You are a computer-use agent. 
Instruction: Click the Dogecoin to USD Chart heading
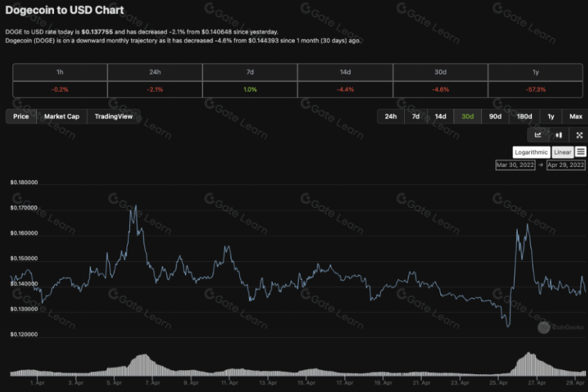(64, 10)
